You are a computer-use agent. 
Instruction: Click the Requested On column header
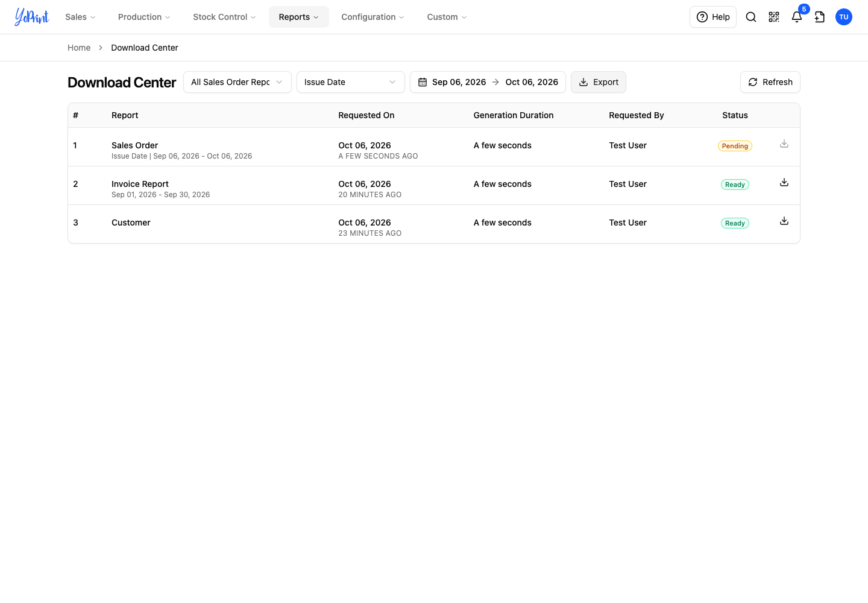click(366, 115)
